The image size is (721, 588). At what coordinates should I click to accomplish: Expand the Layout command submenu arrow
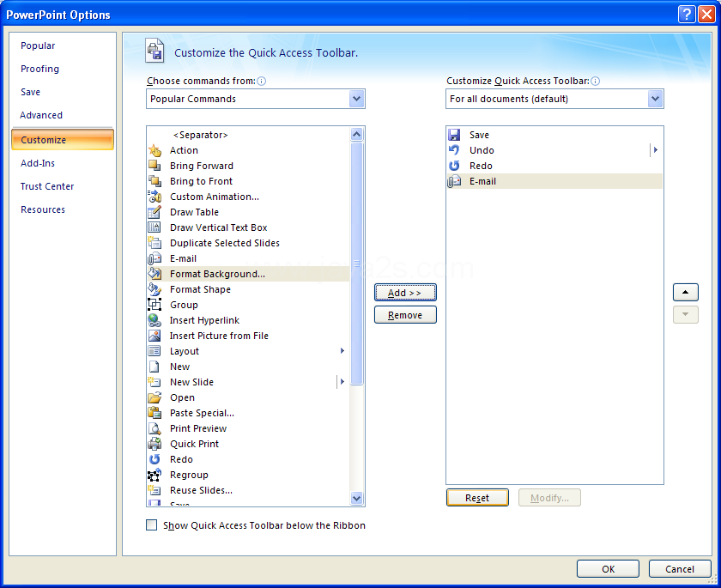[342, 351]
